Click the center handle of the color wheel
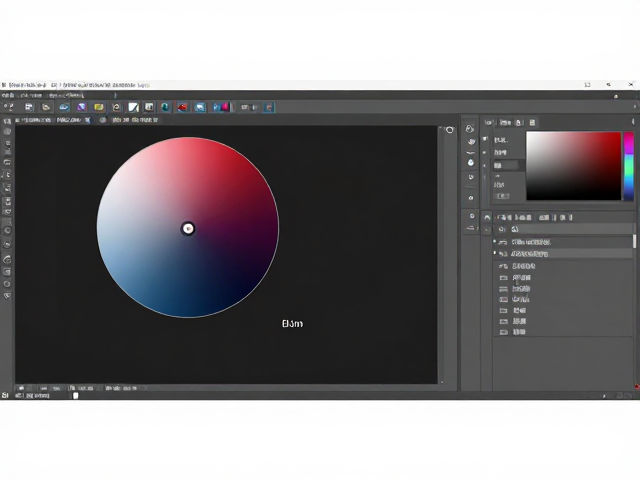Screen dimensions: 640x480 [188, 229]
